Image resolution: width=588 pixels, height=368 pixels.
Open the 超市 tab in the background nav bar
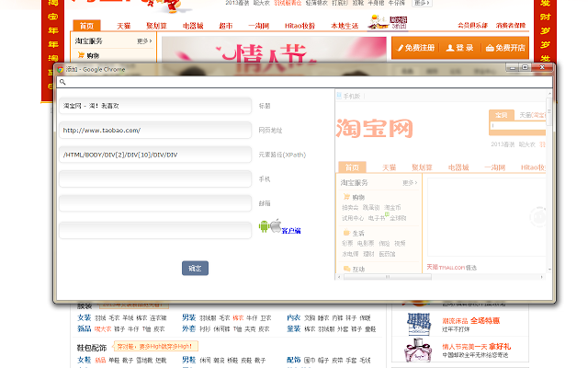[226, 26]
